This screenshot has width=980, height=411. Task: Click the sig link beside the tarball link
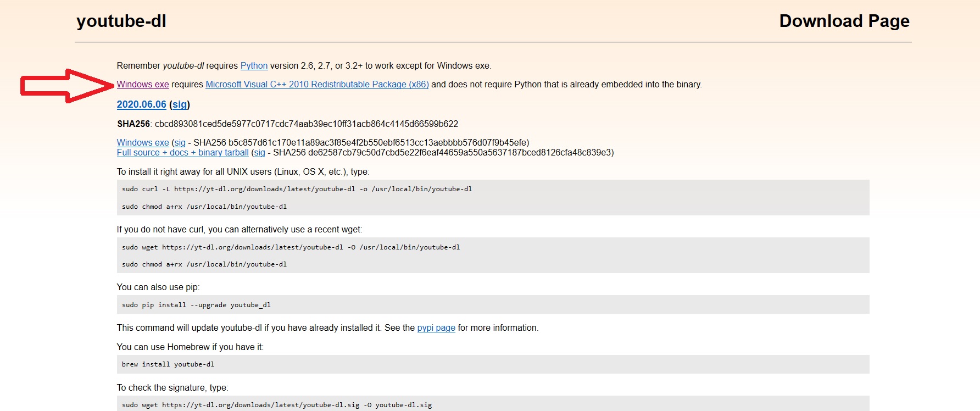259,153
